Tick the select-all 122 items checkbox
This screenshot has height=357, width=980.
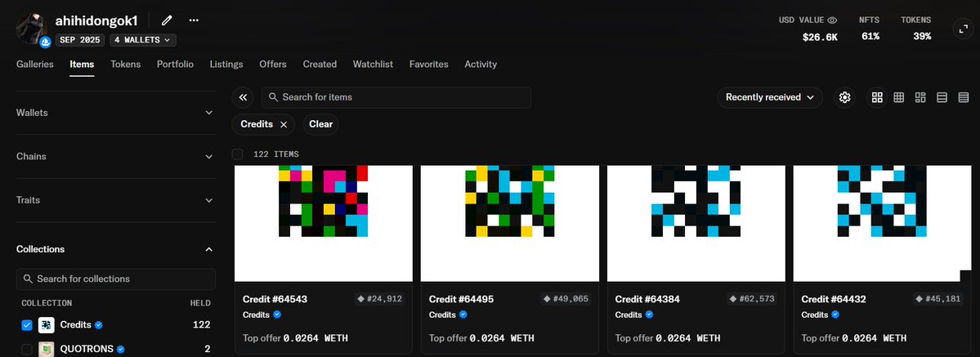point(238,154)
